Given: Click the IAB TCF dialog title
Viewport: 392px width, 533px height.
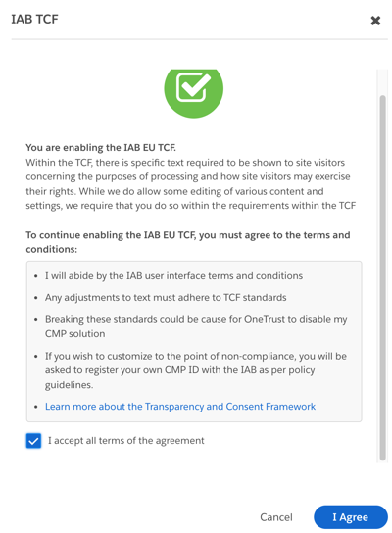Looking at the screenshot, I should 34,19.
